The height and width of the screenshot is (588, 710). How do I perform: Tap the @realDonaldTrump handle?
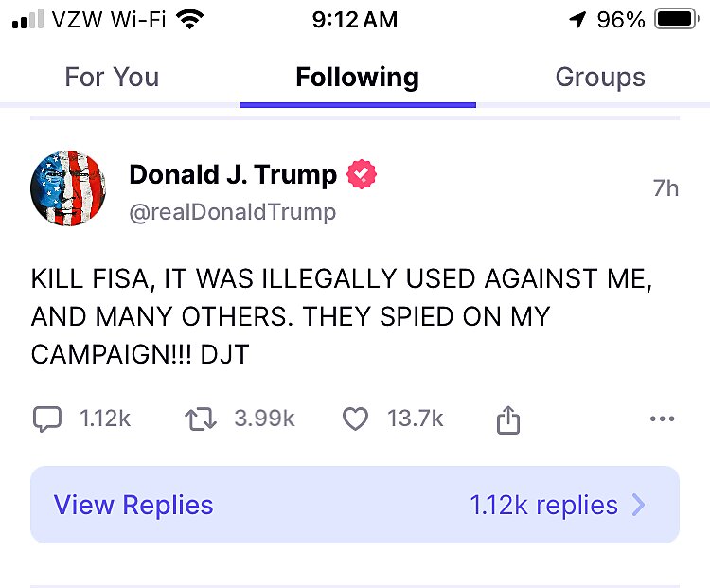click(232, 212)
